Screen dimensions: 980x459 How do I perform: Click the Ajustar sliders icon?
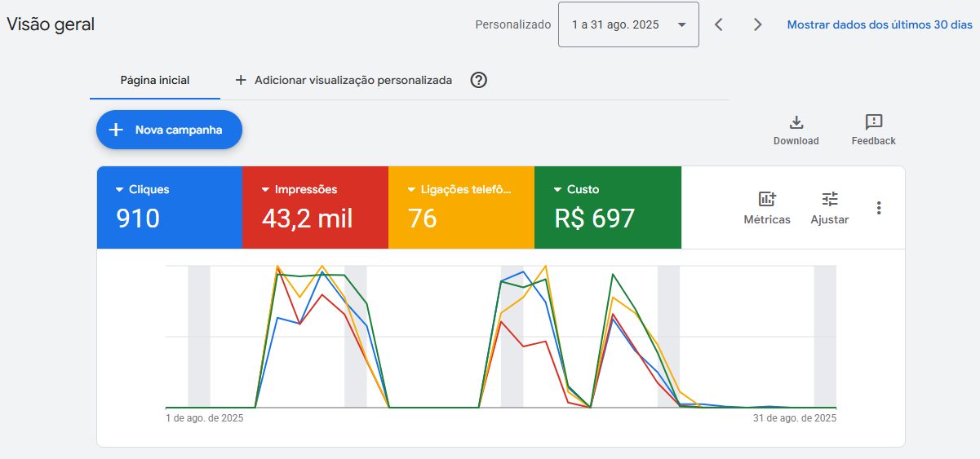coord(830,199)
